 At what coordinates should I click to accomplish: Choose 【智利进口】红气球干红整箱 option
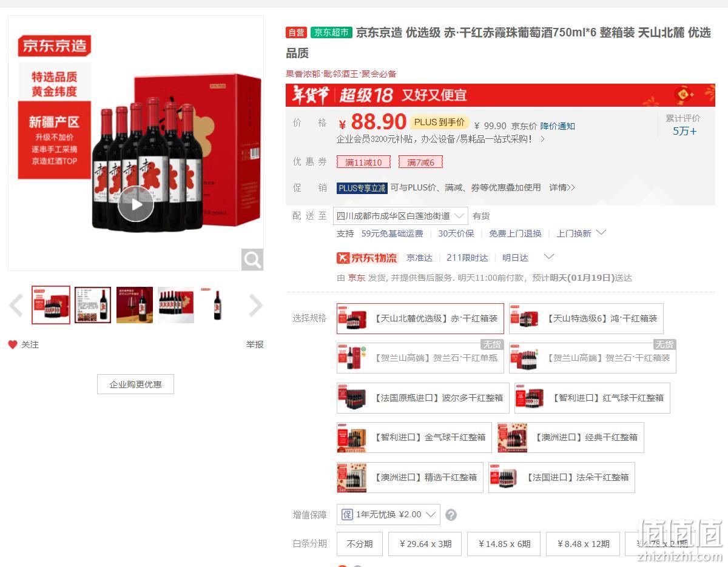[x=592, y=398]
